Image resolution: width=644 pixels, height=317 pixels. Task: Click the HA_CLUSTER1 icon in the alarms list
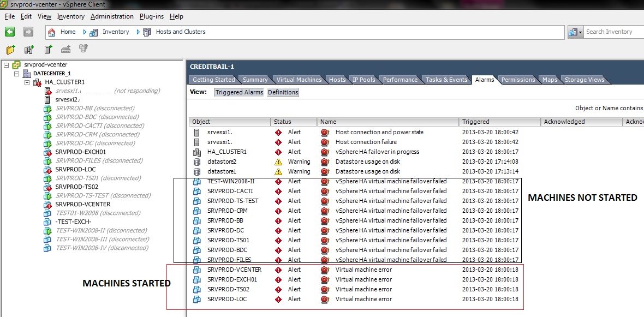(x=196, y=152)
